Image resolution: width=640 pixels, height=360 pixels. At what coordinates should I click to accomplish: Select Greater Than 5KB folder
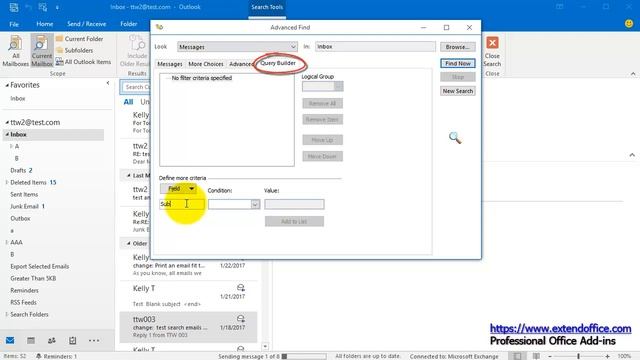(x=33, y=278)
